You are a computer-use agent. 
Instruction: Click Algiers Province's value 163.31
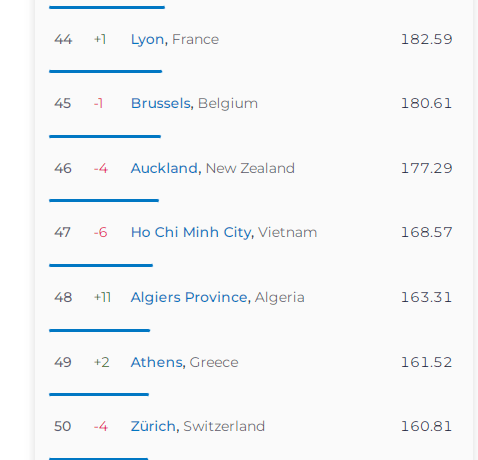[426, 297]
